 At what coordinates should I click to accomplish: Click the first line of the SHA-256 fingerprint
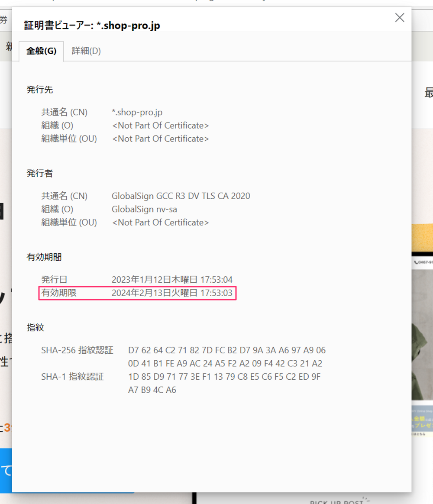click(x=227, y=350)
